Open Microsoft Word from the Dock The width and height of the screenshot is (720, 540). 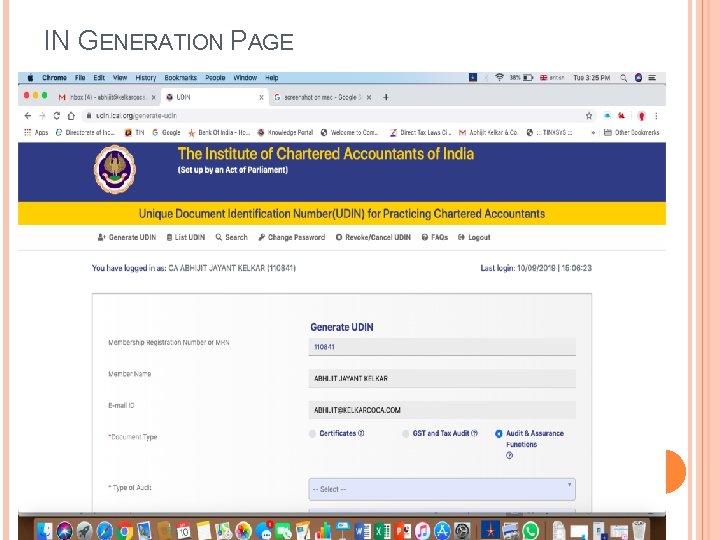click(363, 531)
